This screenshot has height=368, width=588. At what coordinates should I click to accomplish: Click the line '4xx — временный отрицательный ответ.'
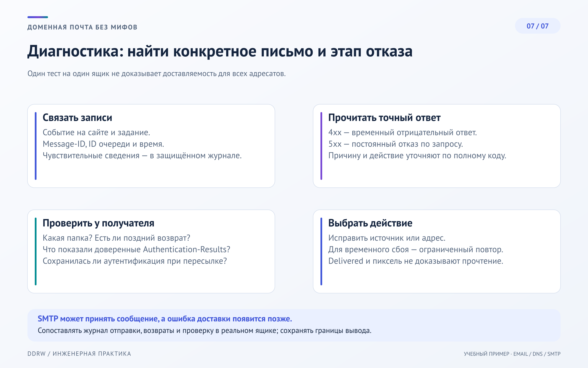pos(403,132)
